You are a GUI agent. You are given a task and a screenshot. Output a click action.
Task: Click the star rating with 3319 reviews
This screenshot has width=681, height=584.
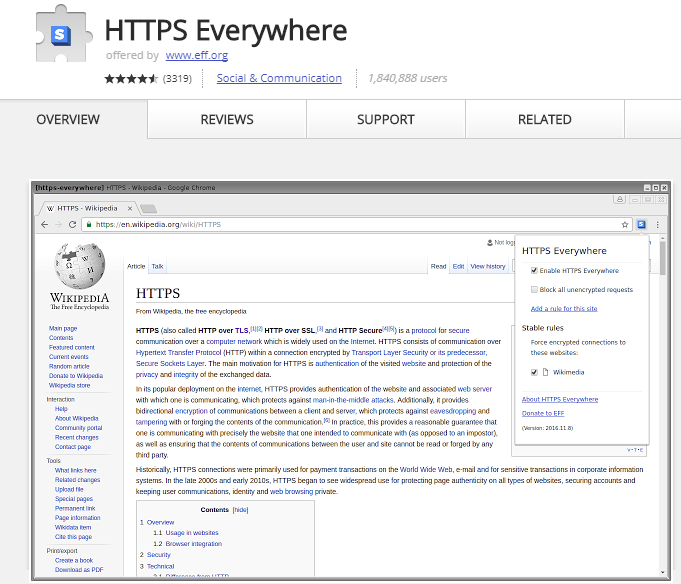point(148,79)
